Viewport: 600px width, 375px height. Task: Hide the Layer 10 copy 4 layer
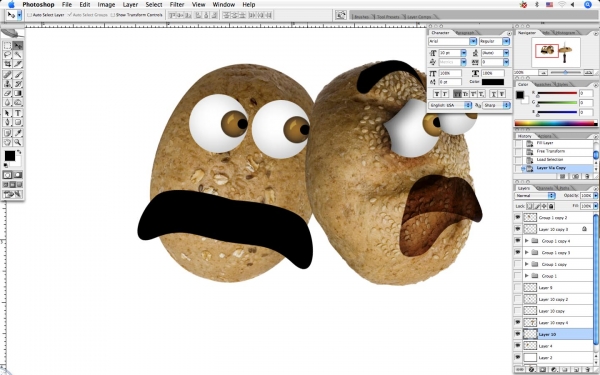tap(518, 323)
